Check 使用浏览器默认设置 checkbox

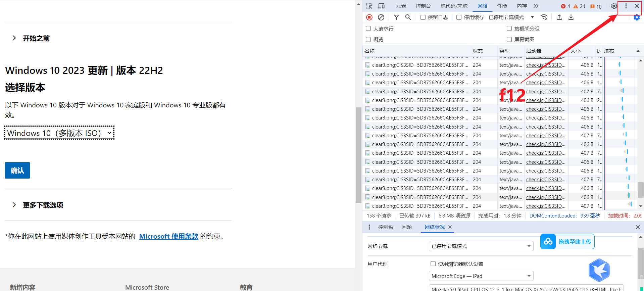(433, 264)
